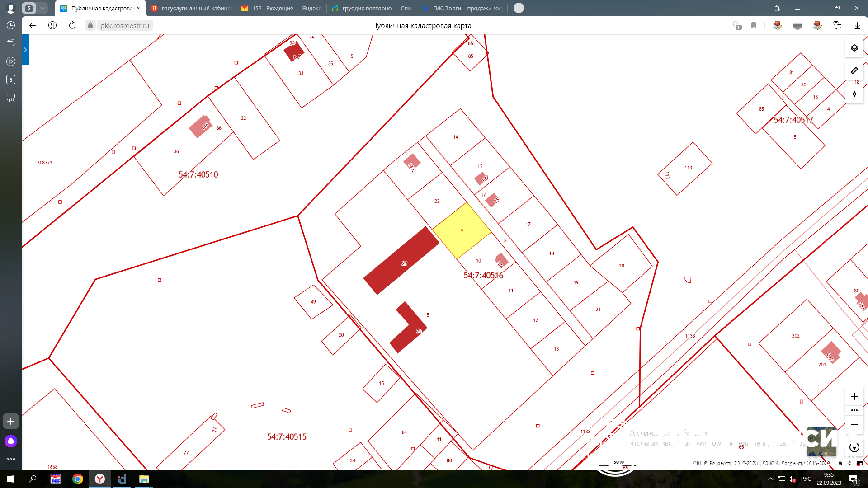Expand the blue side search panel

point(25,50)
